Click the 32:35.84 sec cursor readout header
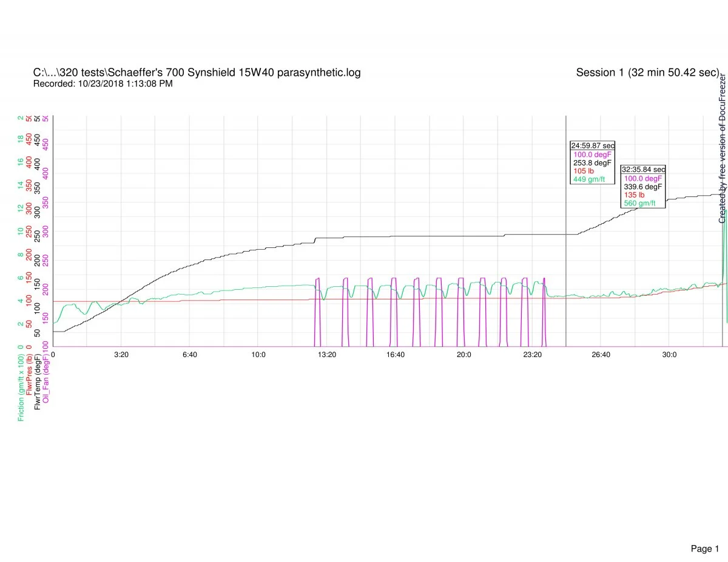Viewport: 728px width, 562px height. click(643, 170)
